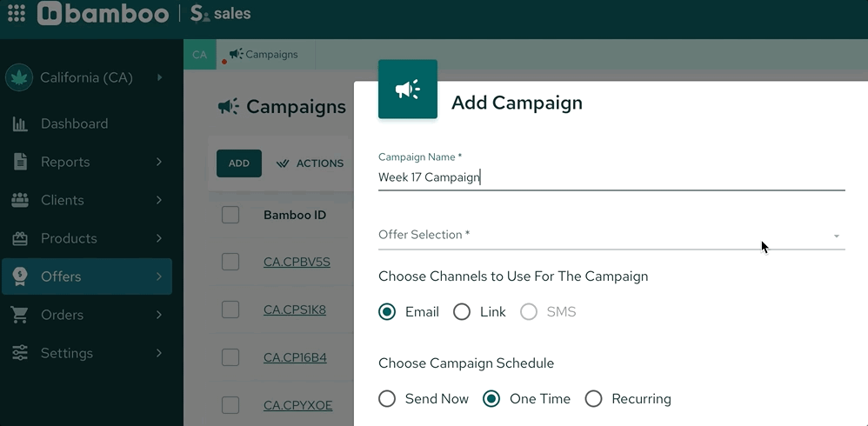Open campaign link CA.CPBV5S
This screenshot has height=426, width=868.
click(297, 263)
